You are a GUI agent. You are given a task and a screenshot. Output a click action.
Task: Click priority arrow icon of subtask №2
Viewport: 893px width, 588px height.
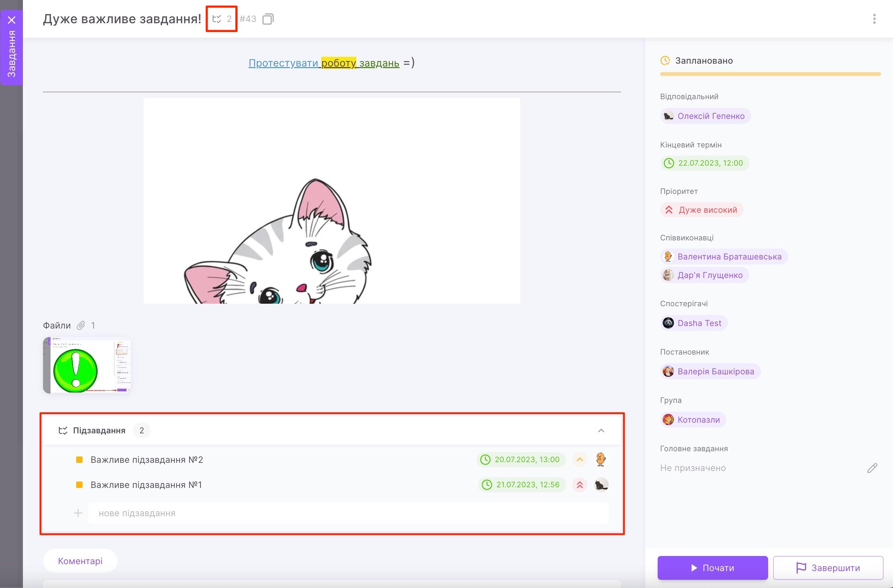[x=580, y=460]
